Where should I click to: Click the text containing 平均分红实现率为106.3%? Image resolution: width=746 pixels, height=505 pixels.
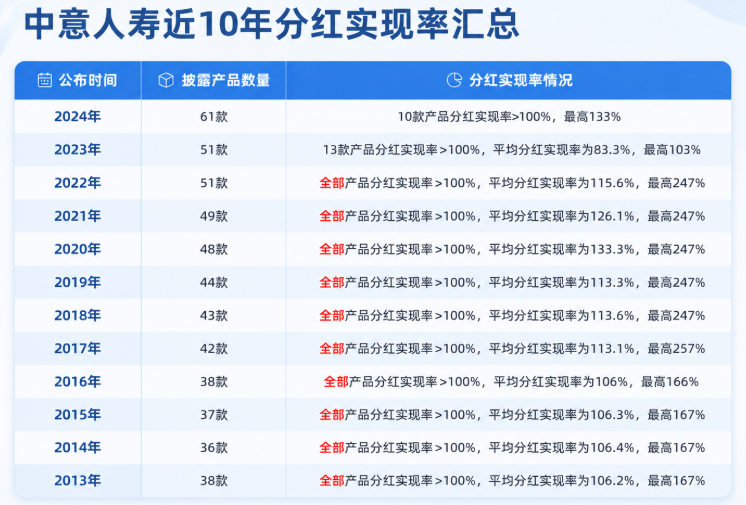pyautogui.click(x=512, y=415)
